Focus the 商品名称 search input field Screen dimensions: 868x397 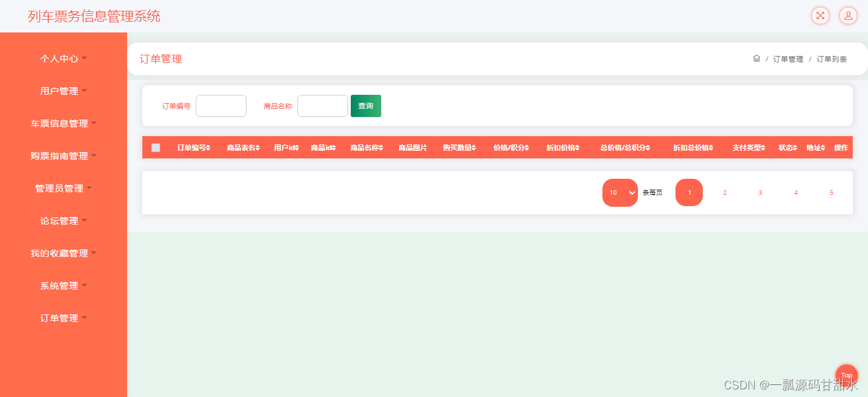(323, 106)
